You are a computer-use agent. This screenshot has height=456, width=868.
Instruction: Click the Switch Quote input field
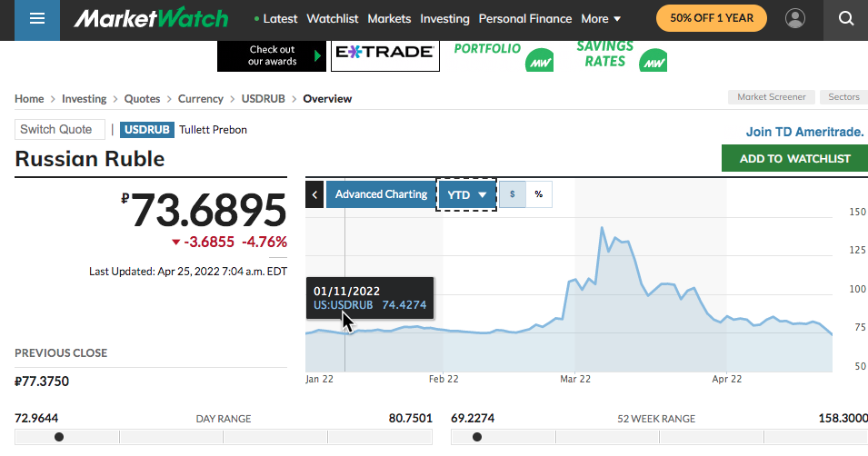tap(60, 130)
